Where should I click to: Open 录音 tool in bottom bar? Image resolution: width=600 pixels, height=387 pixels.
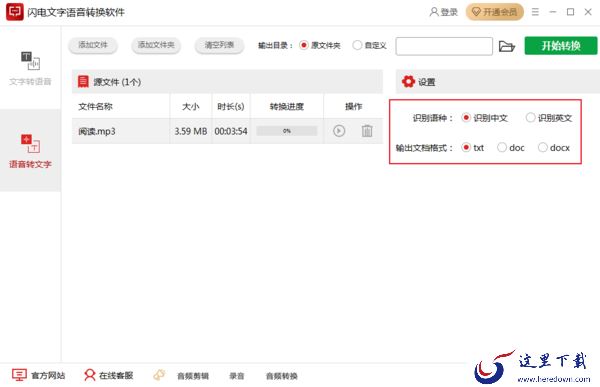[236, 376]
